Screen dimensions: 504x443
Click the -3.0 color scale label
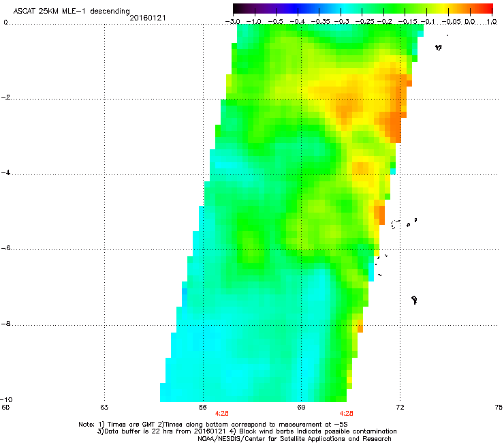[x=232, y=22]
